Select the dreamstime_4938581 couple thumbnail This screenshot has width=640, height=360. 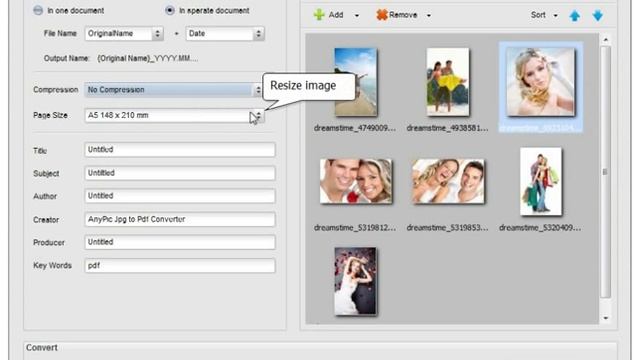[448, 82]
